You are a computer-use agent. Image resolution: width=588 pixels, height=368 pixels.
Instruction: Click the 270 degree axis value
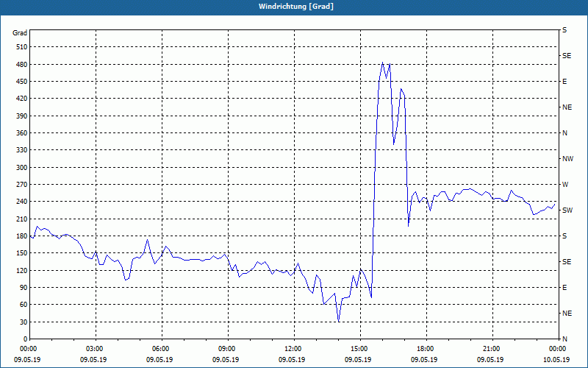[22, 185]
